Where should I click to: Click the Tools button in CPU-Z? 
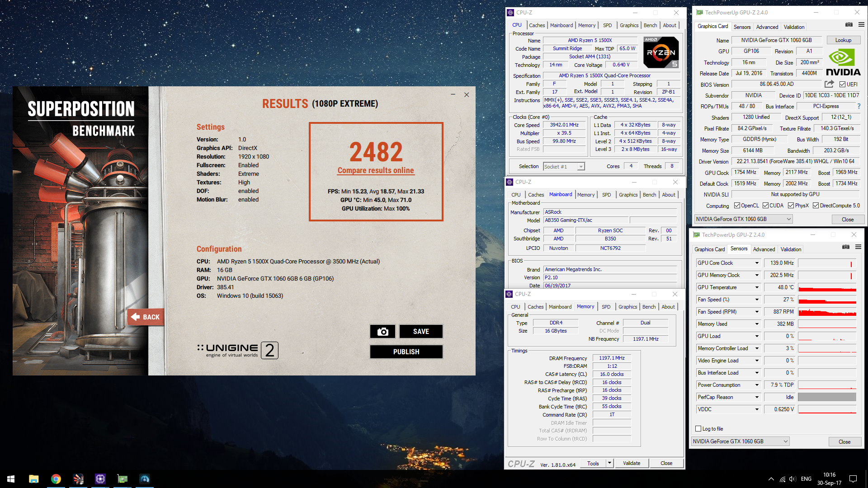(x=593, y=463)
